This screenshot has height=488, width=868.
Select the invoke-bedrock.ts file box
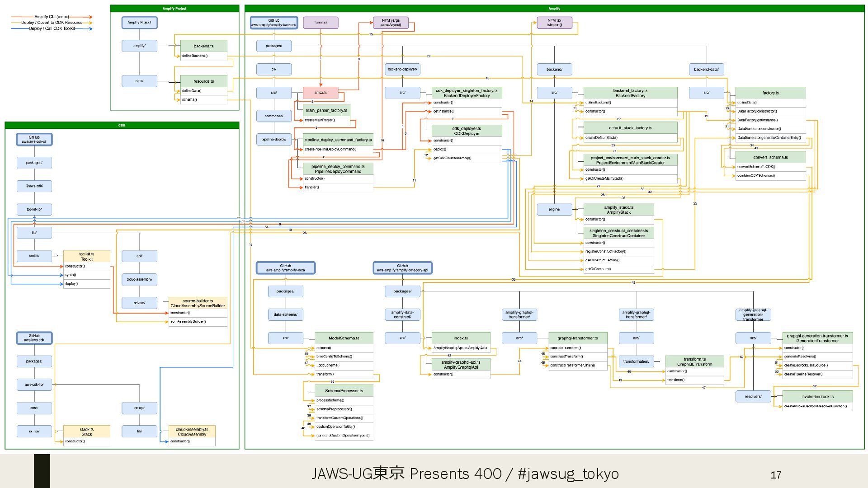tap(817, 397)
